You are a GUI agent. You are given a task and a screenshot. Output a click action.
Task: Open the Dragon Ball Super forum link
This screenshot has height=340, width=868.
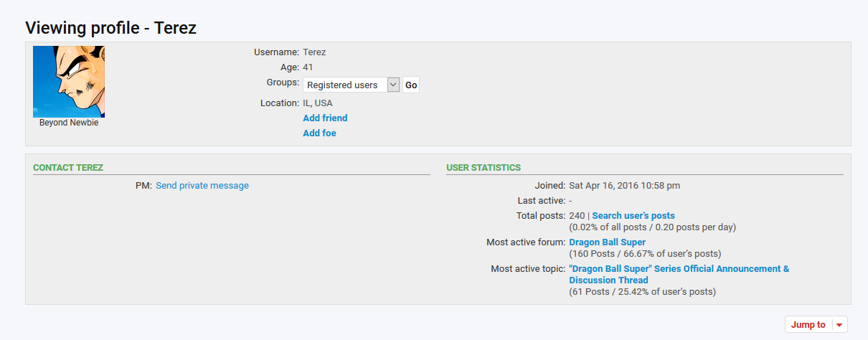tap(608, 242)
